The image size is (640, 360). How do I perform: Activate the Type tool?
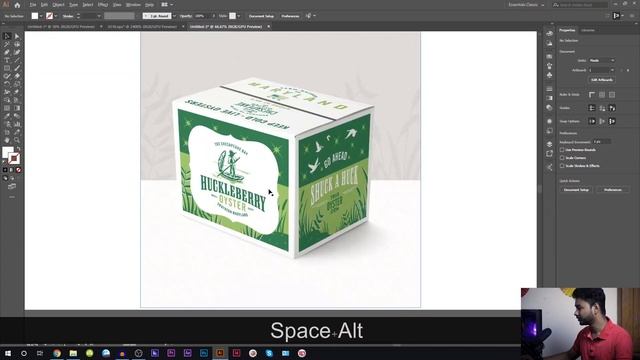[7, 60]
